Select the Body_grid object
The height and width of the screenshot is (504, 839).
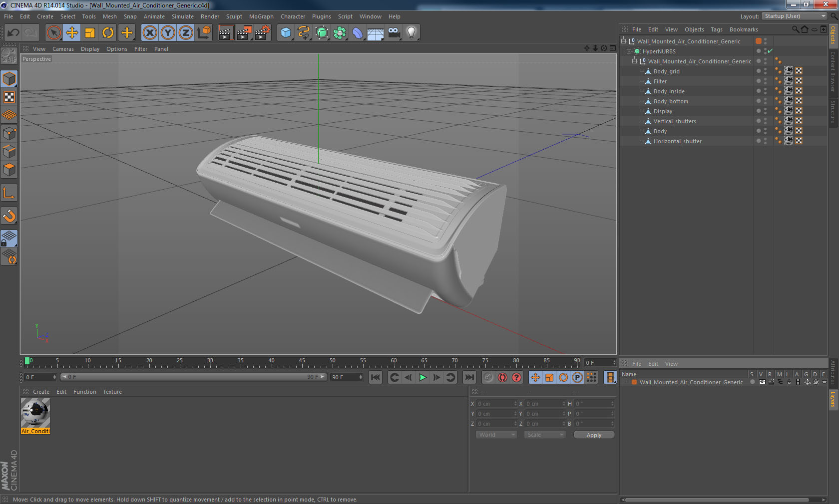point(666,71)
